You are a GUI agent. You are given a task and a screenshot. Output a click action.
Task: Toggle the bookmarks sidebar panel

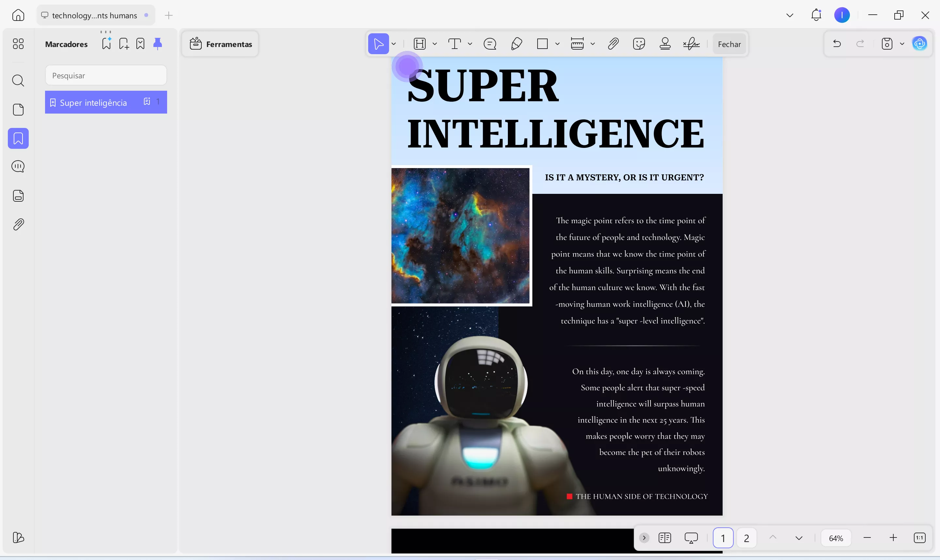point(18,138)
